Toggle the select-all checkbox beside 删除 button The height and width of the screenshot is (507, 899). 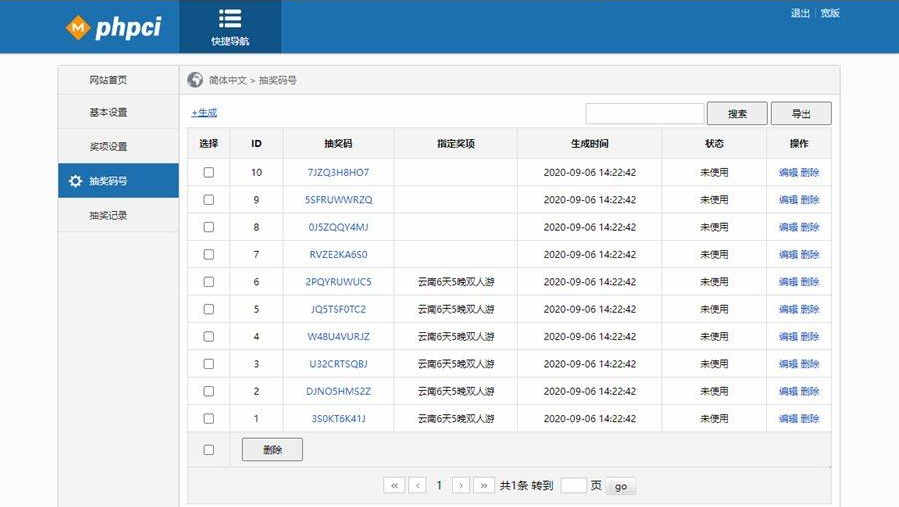[x=209, y=450]
